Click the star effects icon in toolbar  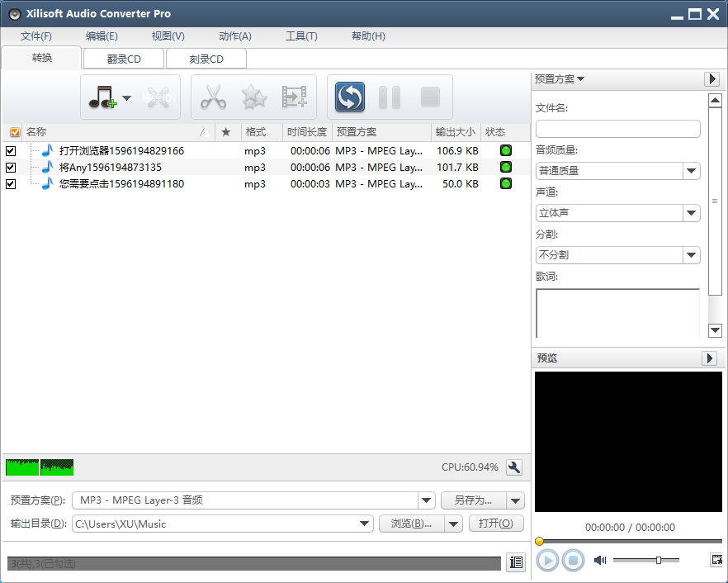pyautogui.click(x=254, y=98)
